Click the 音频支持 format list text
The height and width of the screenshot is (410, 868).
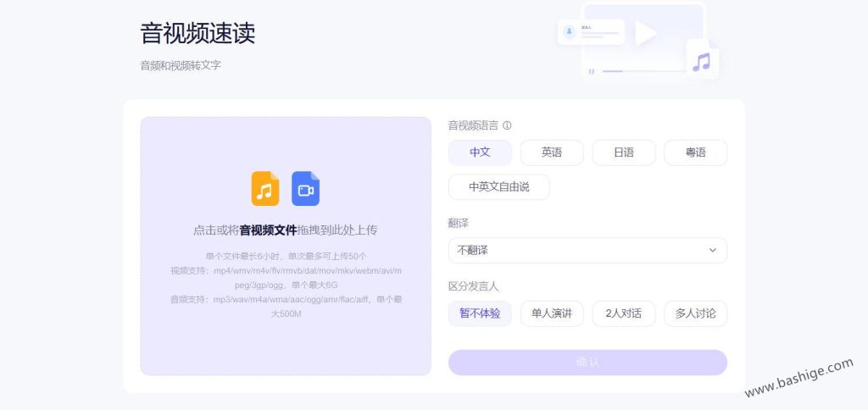click(287, 307)
